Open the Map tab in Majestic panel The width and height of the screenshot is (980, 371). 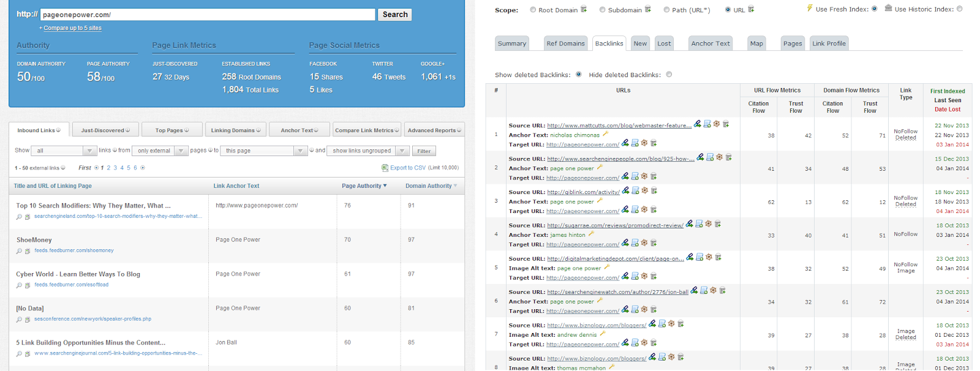(756, 43)
